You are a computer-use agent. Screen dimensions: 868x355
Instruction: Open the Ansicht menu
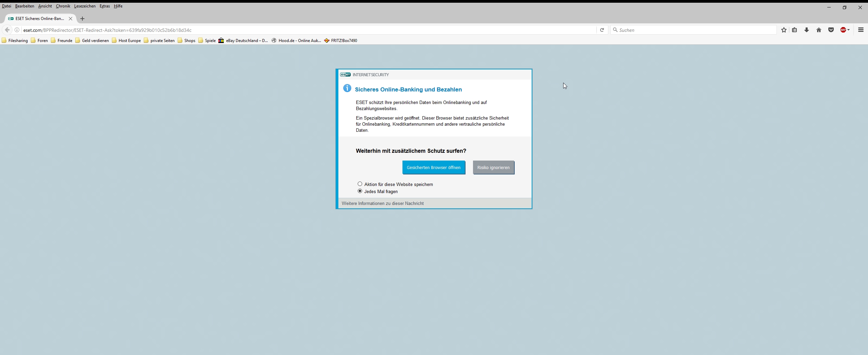(x=45, y=6)
